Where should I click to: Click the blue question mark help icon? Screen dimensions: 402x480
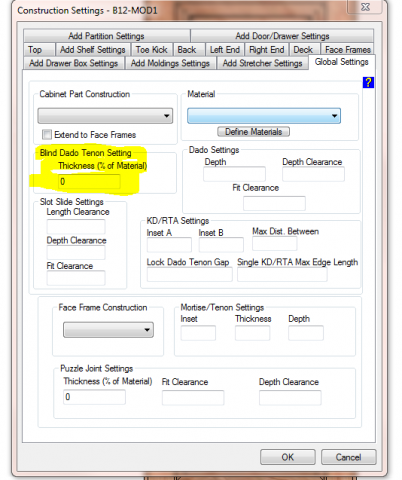point(368,82)
